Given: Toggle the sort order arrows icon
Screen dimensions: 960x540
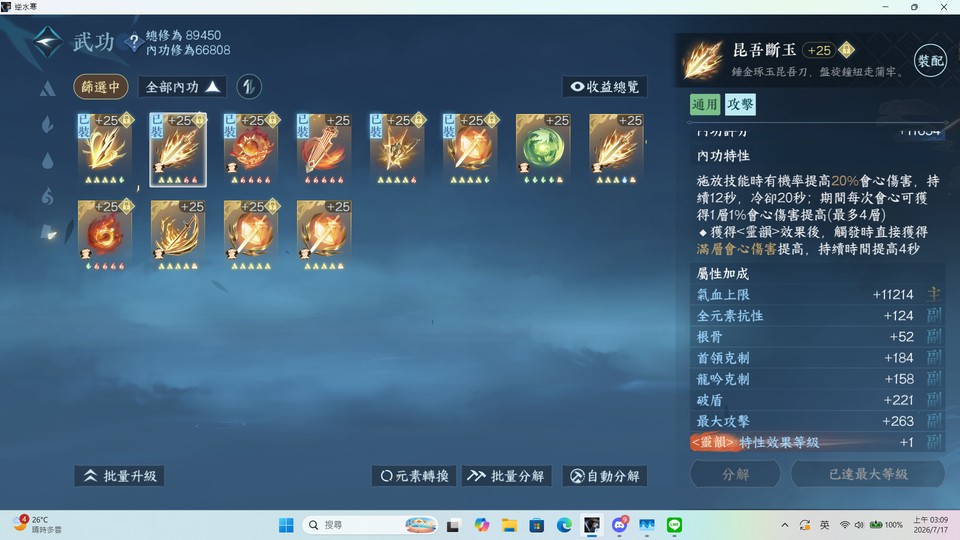Looking at the screenshot, I should 249,87.
